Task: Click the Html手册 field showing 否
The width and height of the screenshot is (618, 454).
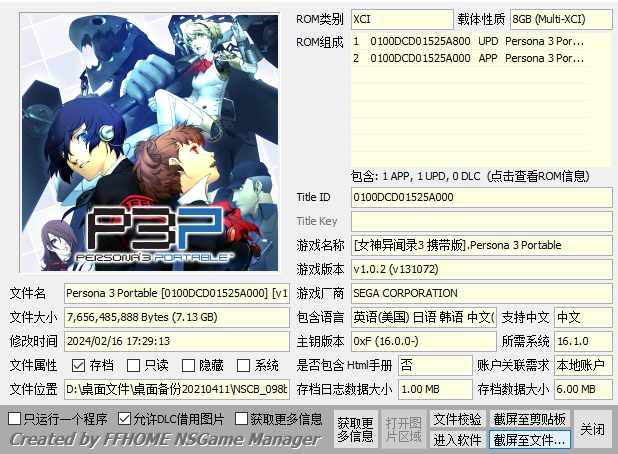Action: pyautogui.click(x=436, y=365)
